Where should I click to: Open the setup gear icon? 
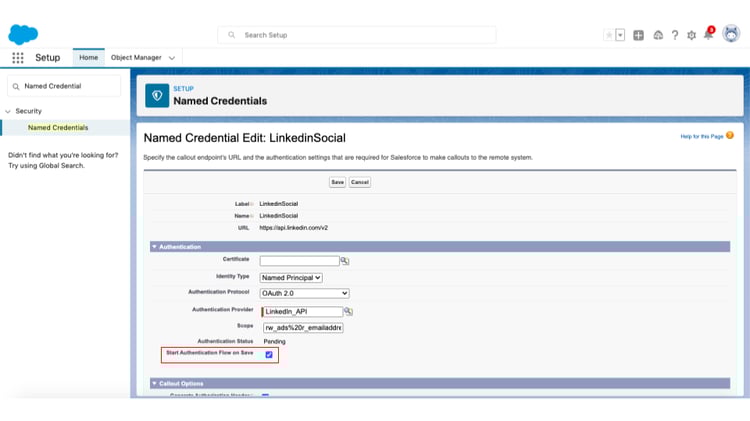pyautogui.click(x=692, y=35)
